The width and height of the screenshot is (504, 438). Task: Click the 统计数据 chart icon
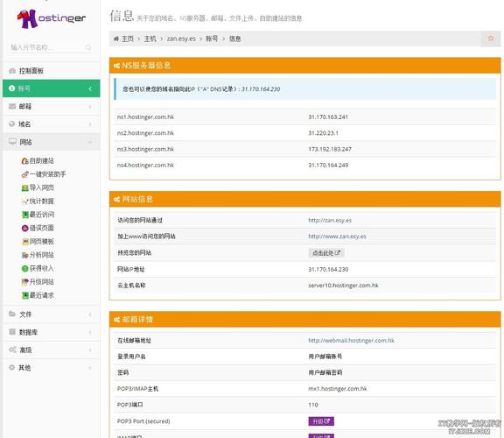point(25,201)
